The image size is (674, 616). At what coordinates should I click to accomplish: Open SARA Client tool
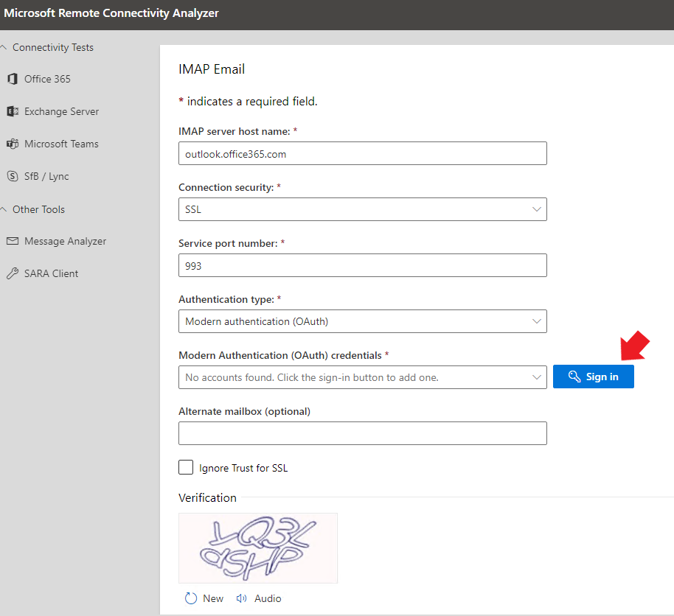tap(51, 273)
